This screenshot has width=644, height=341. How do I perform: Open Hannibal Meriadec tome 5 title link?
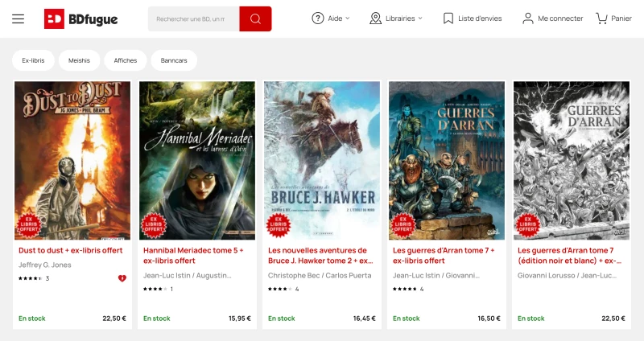pyautogui.click(x=193, y=255)
